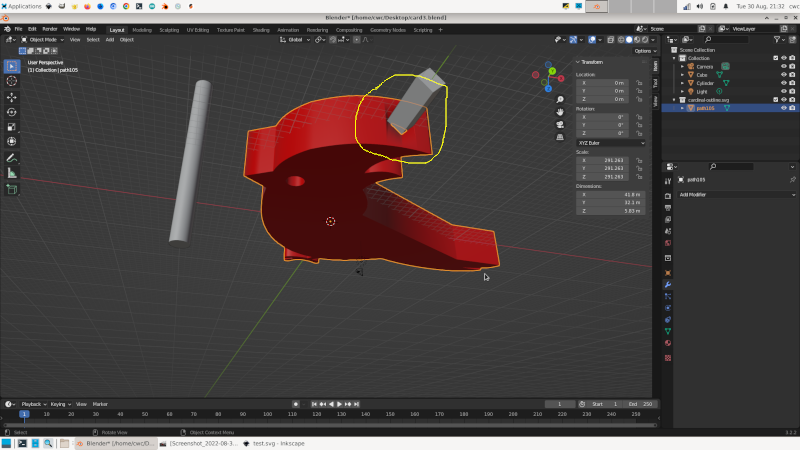Switch to the Modeling workspace tab
The width and height of the screenshot is (800, 450).
point(142,30)
